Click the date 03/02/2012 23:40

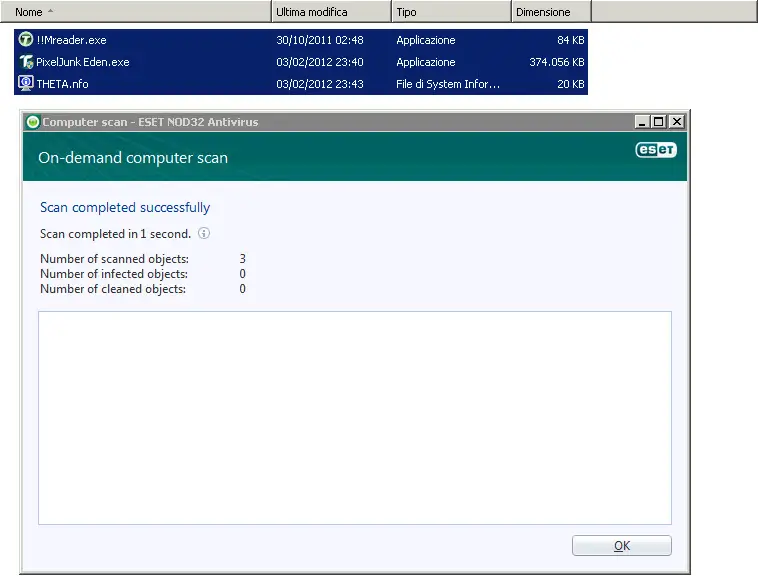click(x=320, y=62)
